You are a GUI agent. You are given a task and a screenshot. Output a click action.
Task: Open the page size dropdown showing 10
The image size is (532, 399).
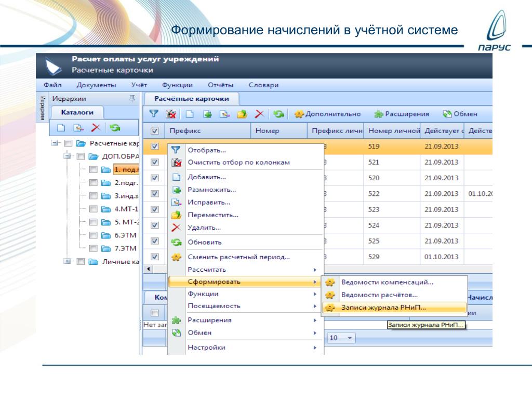tap(341, 338)
